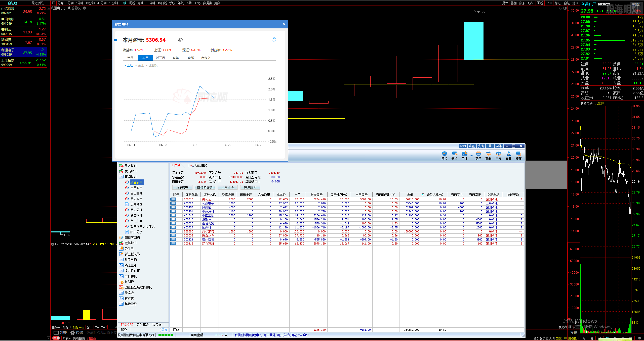Switch to 港股通 bottom tab

[x=157, y=325]
